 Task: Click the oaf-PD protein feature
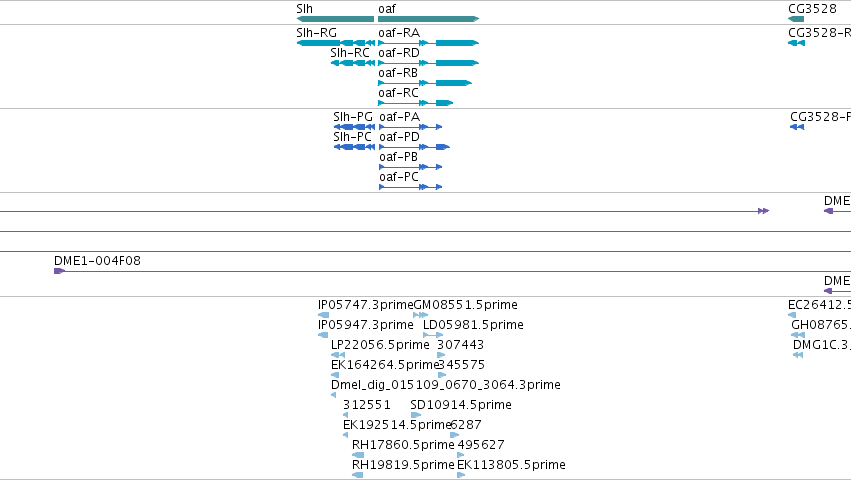pyautogui.click(x=415, y=147)
